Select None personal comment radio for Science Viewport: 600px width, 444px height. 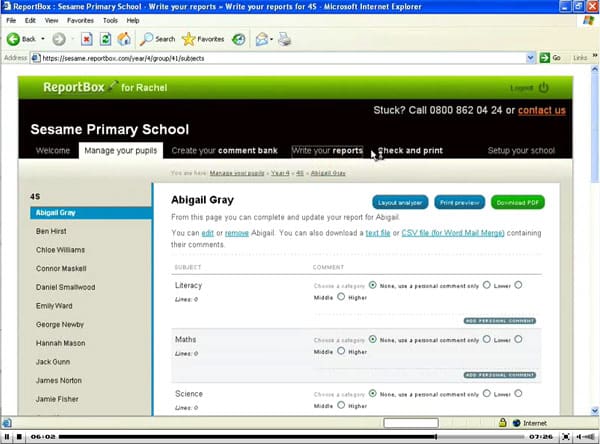[372, 393]
